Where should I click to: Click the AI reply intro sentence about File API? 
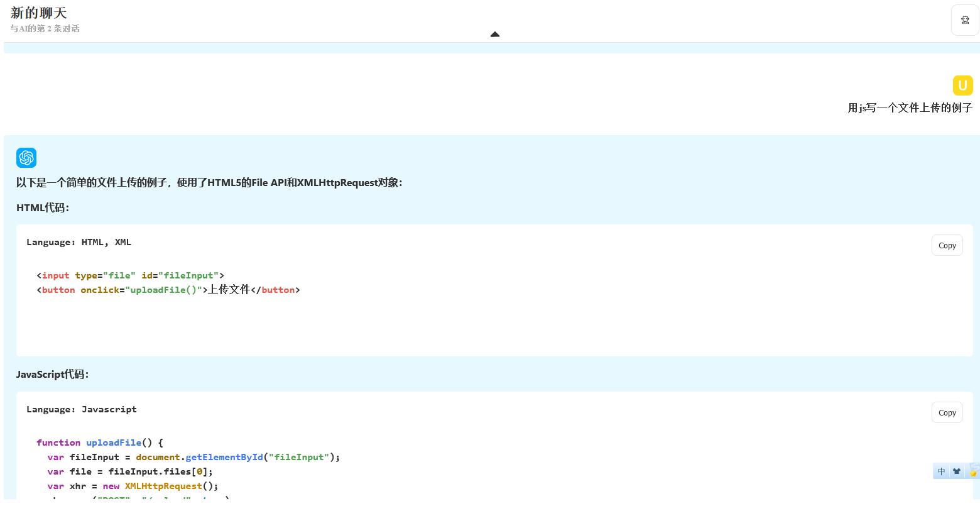(209, 183)
